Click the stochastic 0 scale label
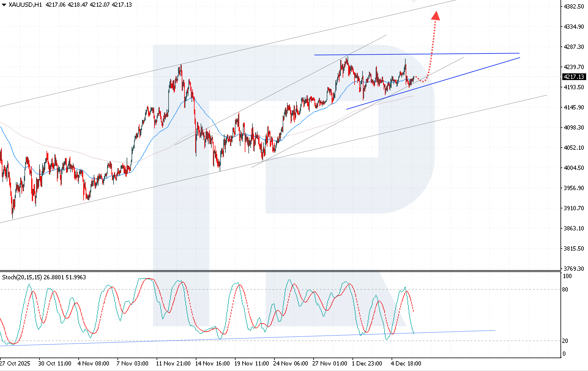This screenshot has width=588, height=371. (564, 354)
